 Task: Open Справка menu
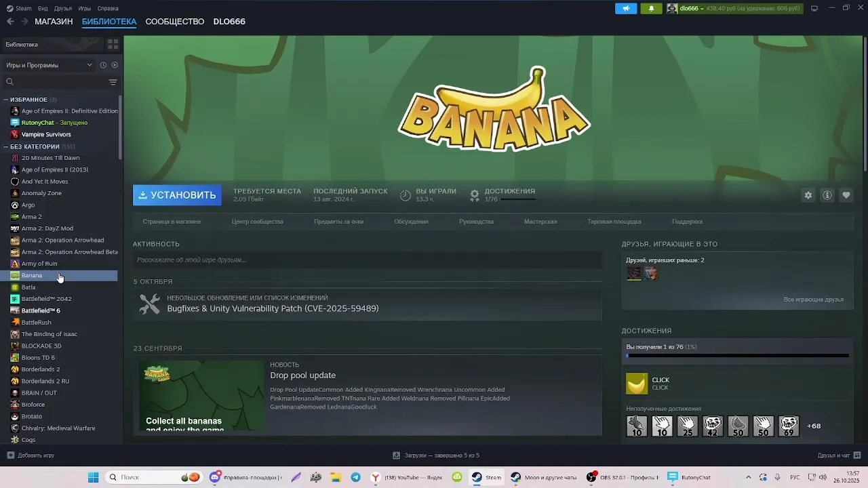(x=108, y=8)
